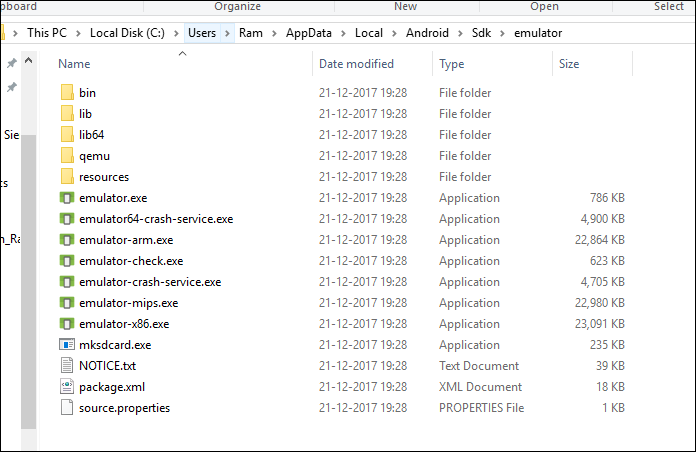Go to the Android breadcrumb folder
Screen dimensions: 696x452
pos(427,33)
